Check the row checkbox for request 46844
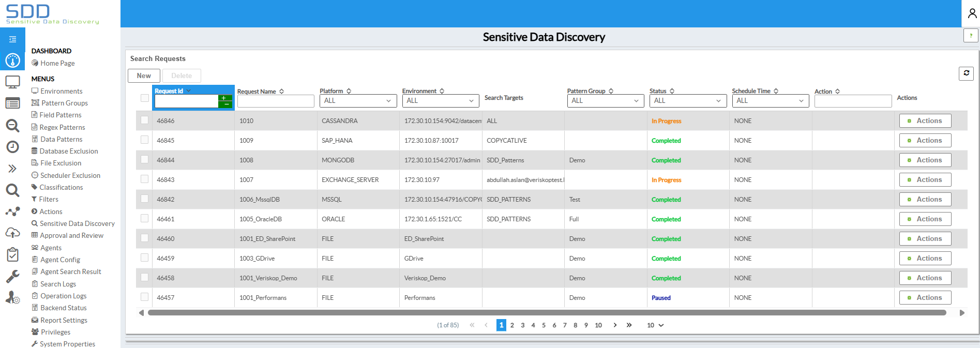 [145, 159]
